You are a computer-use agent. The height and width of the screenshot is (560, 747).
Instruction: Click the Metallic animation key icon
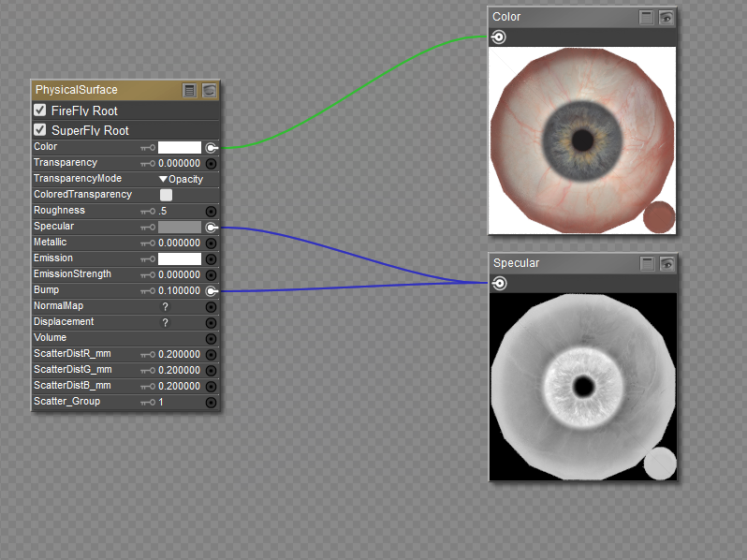tap(148, 243)
